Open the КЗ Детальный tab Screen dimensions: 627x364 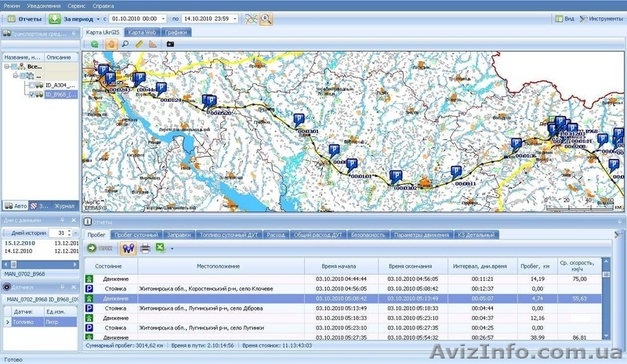pos(477,235)
